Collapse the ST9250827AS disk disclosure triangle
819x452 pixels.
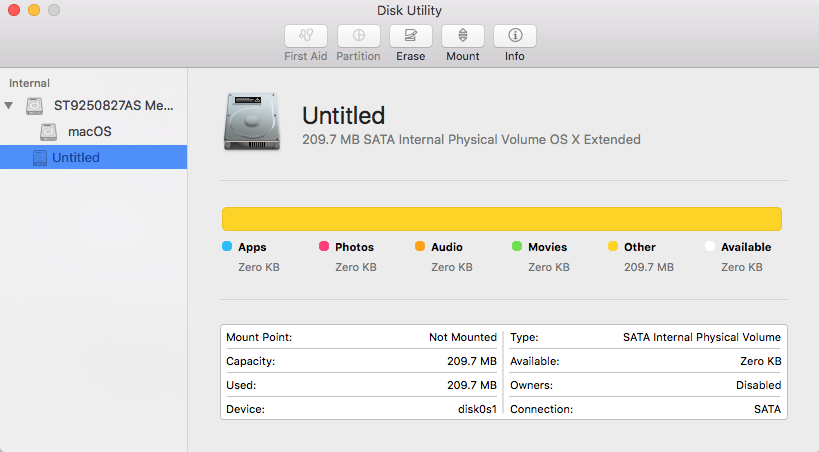tap(10, 106)
